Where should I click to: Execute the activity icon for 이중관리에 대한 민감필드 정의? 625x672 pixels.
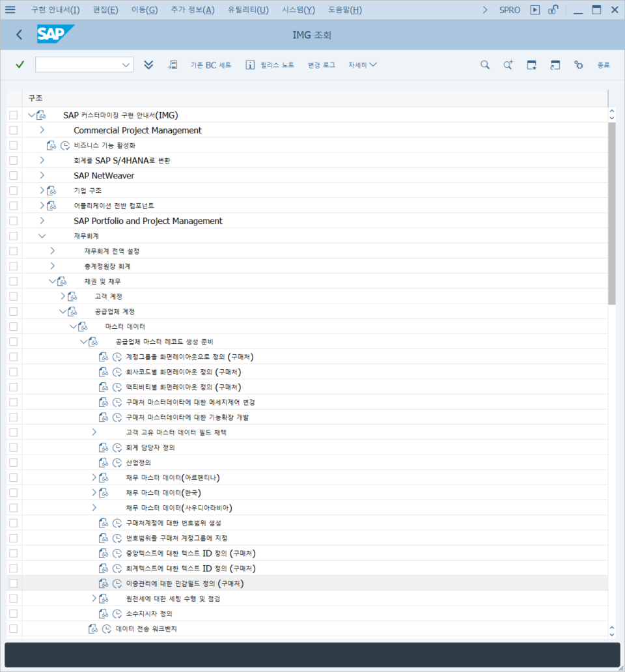click(x=117, y=583)
